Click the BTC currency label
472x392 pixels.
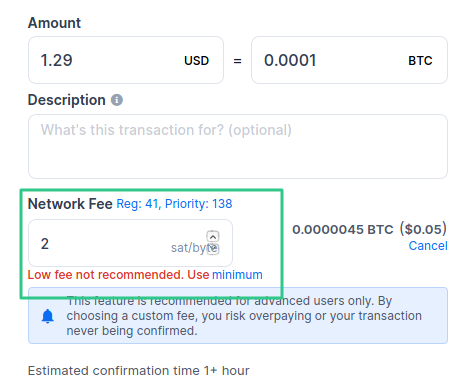(420, 61)
